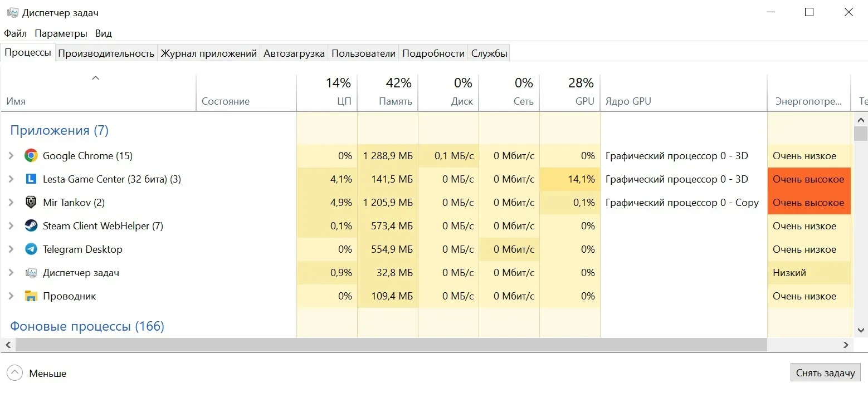Expand the Telegram Desktop process tree
This screenshot has width=868, height=393.
point(11,249)
